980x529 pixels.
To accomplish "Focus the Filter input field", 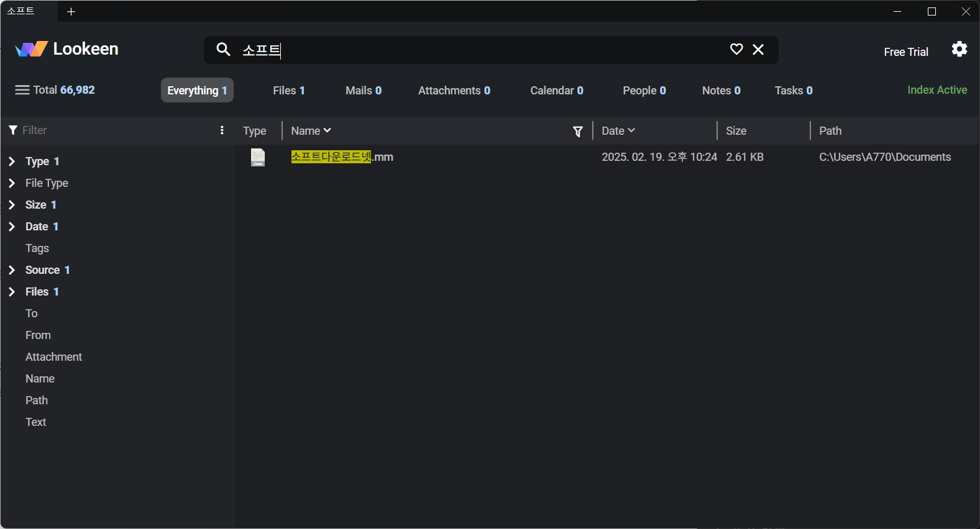I will [x=112, y=130].
